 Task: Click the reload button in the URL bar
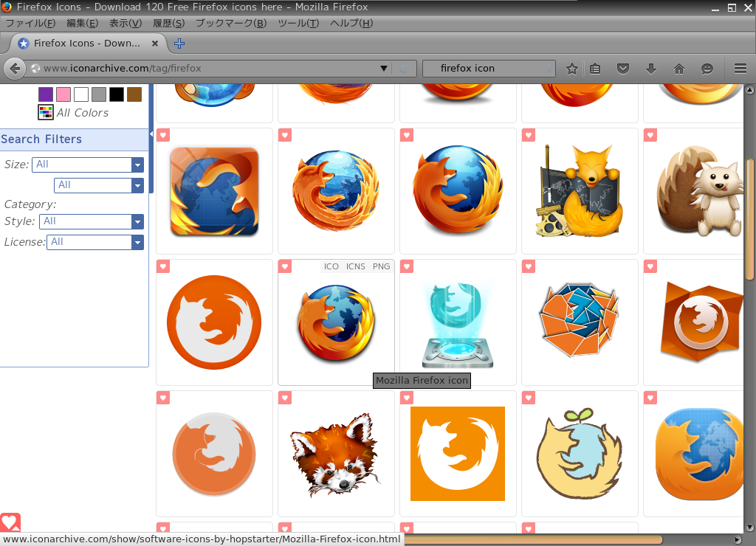point(404,69)
